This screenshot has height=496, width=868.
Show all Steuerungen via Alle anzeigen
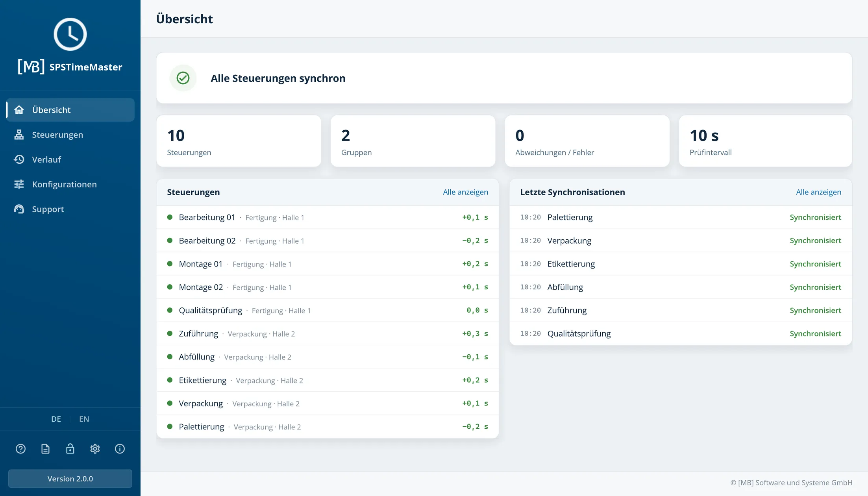coord(465,192)
